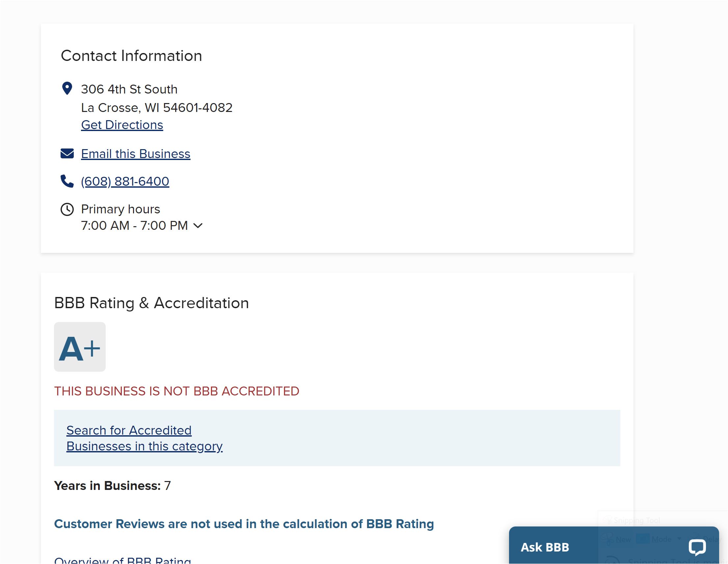
Task: Click the 7:00 AM - 7:00 PM hours text
Action: pos(134,226)
